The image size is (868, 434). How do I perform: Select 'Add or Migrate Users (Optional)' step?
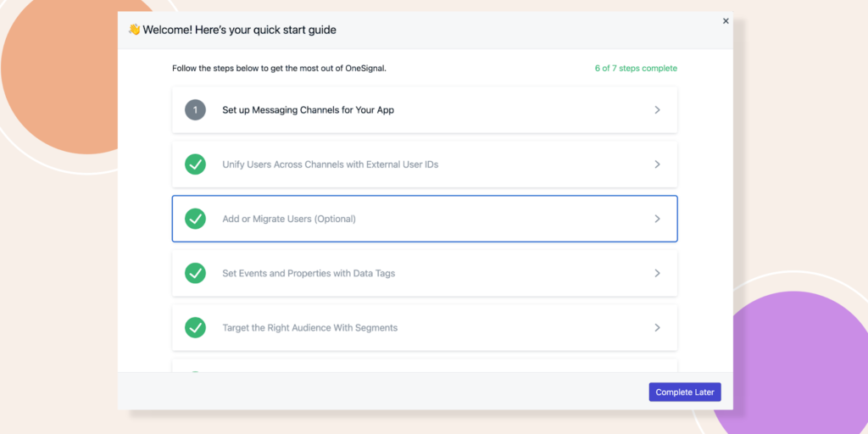point(289,219)
